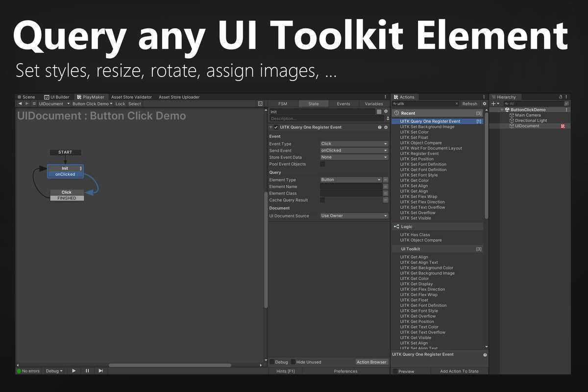Image resolution: width=588 pixels, height=392 pixels.
Task: Switch to the UI Builder tab
Action: (x=57, y=97)
